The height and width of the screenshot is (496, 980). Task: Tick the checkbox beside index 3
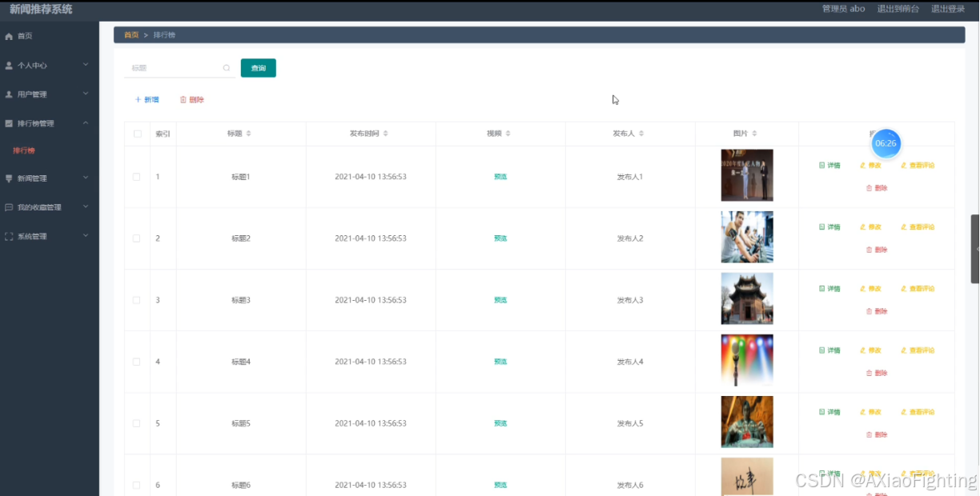pos(136,300)
